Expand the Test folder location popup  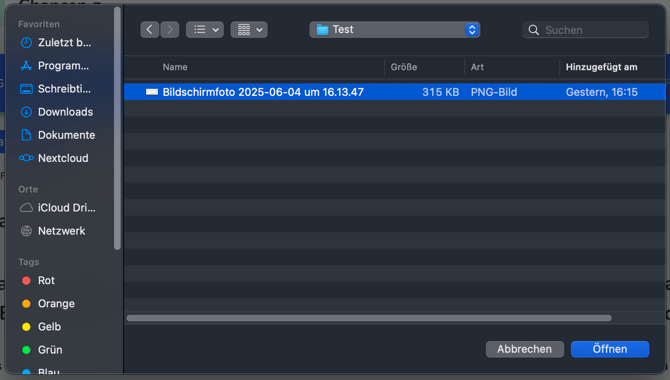pos(394,29)
